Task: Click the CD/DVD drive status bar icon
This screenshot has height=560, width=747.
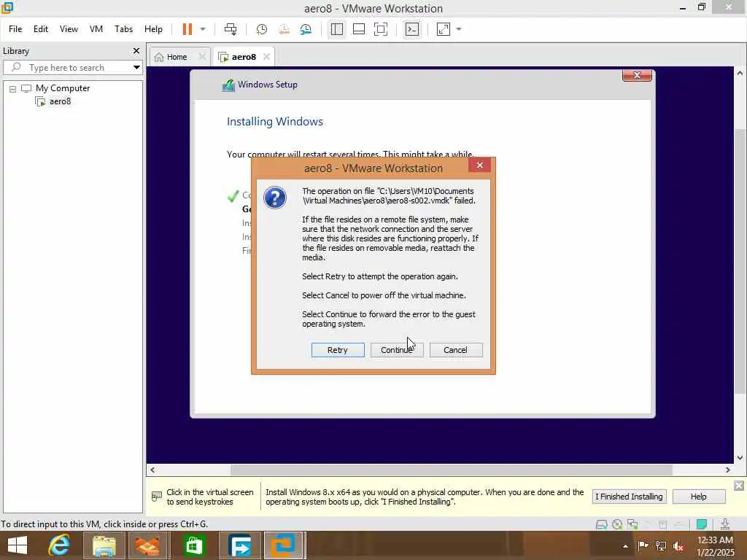Action: click(617, 524)
